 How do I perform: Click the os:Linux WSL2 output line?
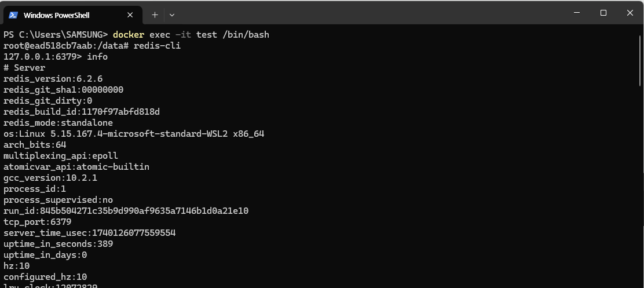pyautogui.click(x=134, y=134)
